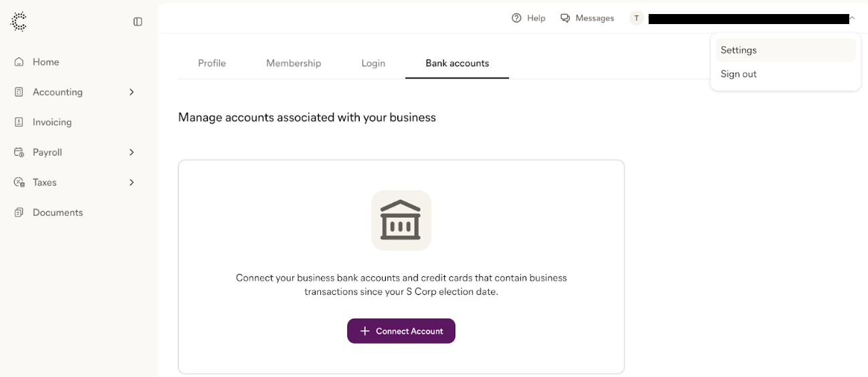Click the Taxes sidebar icon
This screenshot has width=868, height=377.
click(19, 182)
